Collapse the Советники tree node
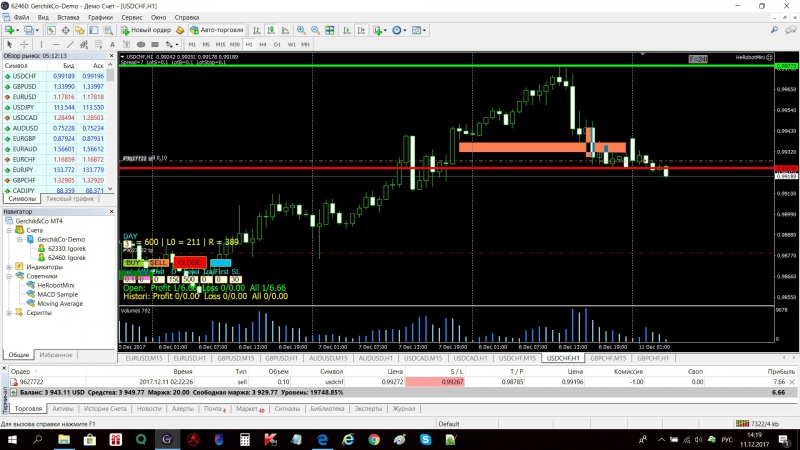 coord(9,276)
